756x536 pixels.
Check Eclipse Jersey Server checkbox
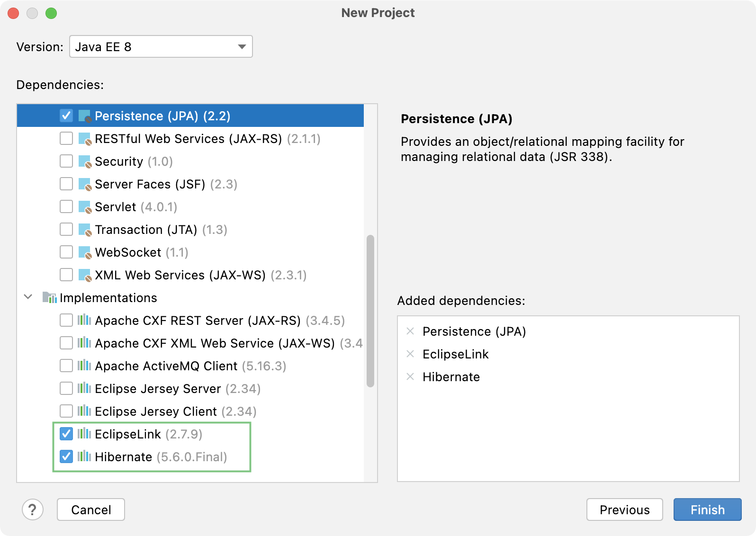point(66,389)
